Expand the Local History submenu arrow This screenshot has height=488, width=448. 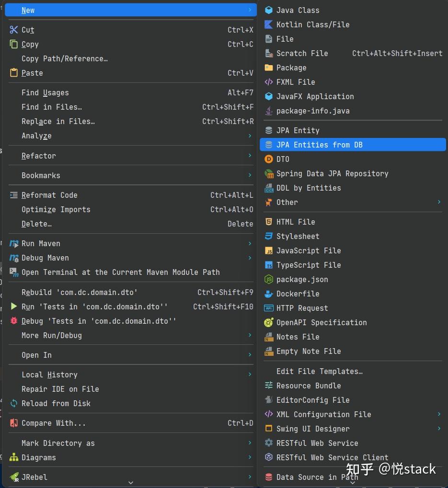pos(250,375)
